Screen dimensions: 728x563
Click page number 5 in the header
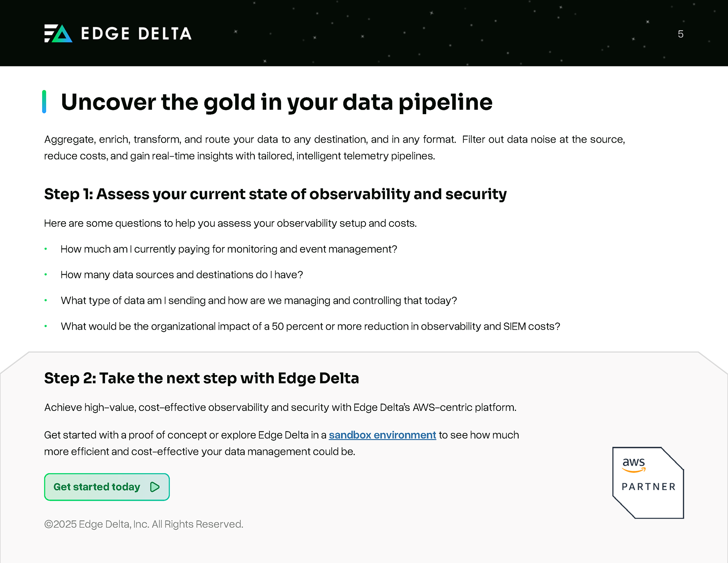coord(681,34)
